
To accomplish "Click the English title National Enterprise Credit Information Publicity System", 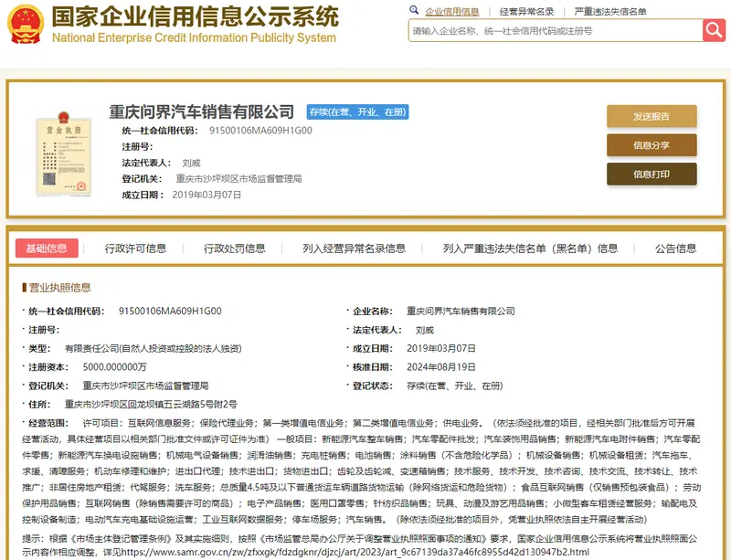I will [194, 37].
